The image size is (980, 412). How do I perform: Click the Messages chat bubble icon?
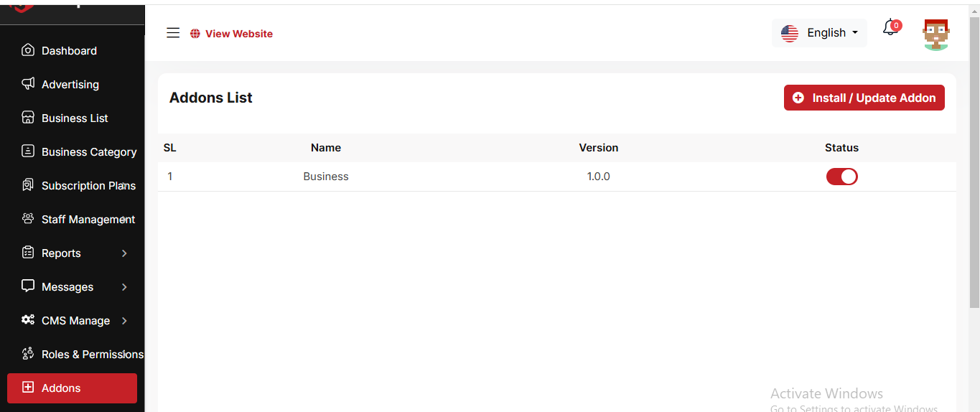(x=28, y=286)
